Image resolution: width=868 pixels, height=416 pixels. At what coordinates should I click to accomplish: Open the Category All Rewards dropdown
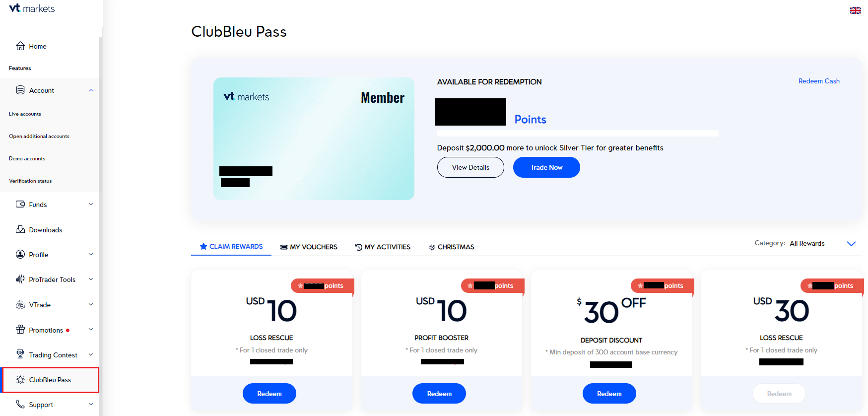[851, 243]
